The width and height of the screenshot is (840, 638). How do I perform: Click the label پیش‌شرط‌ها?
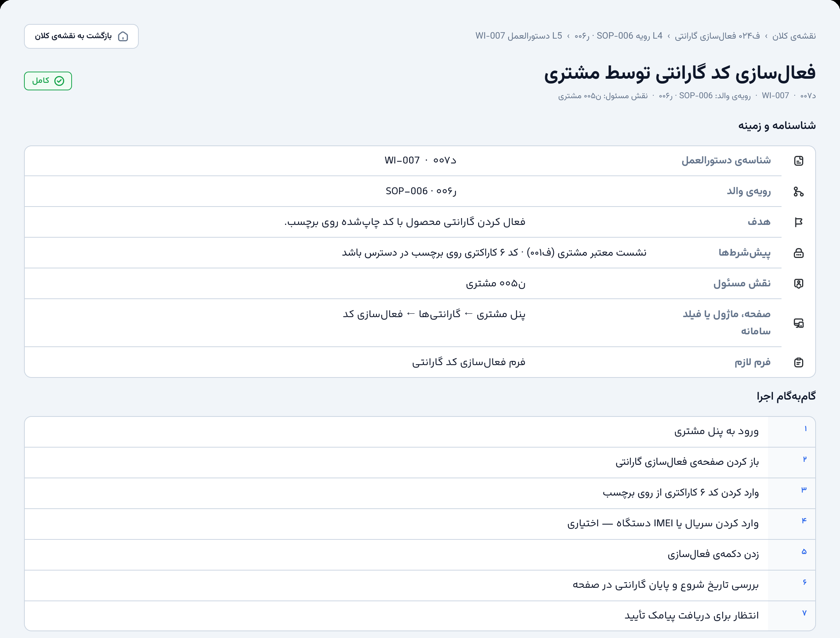point(745,253)
